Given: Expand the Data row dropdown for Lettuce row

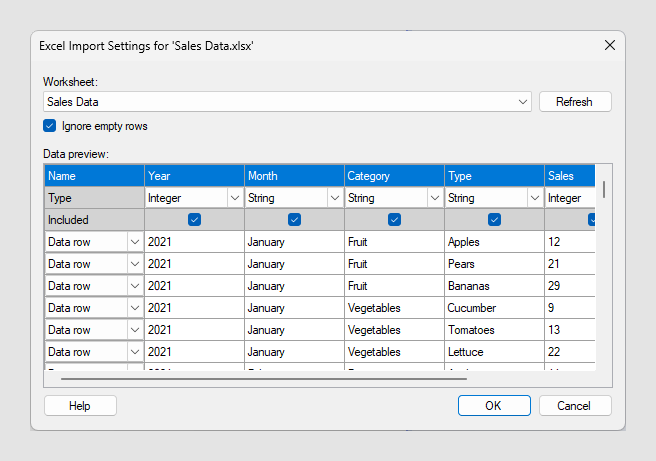Looking at the screenshot, I should tap(134, 352).
